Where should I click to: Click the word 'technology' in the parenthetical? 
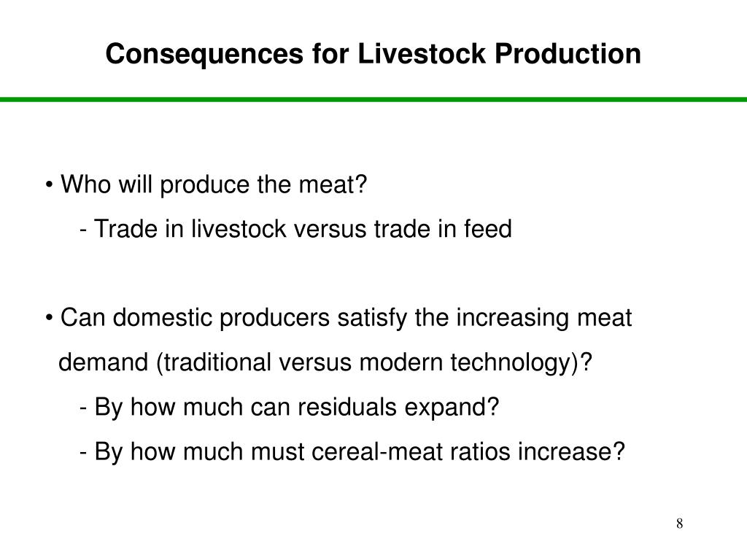(x=510, y=362)
